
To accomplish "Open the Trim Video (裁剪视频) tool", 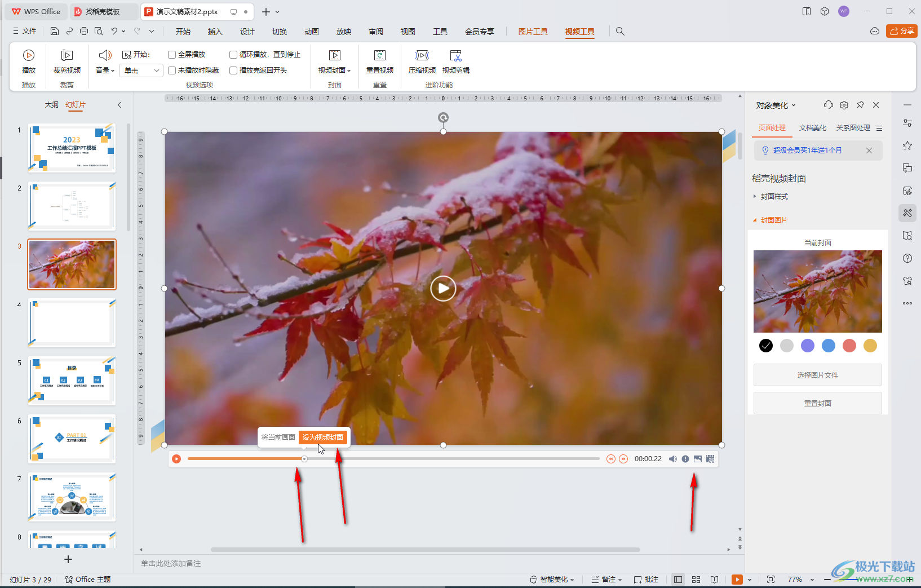I will tap(67, 61).
